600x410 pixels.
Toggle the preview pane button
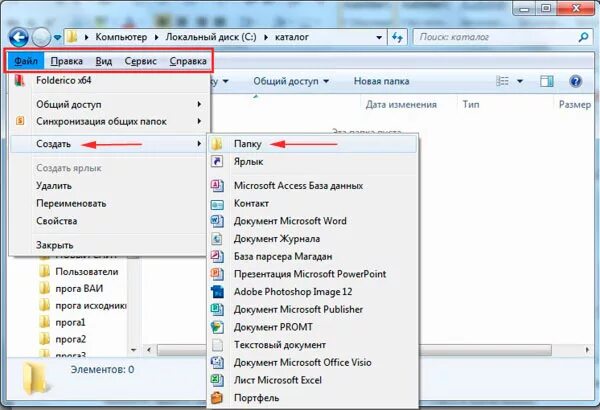pyautogui.click(x=546, y=81)
